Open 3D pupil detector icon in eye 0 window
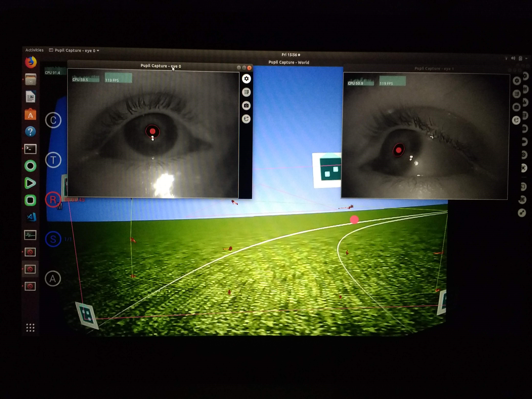 (246, 119)
